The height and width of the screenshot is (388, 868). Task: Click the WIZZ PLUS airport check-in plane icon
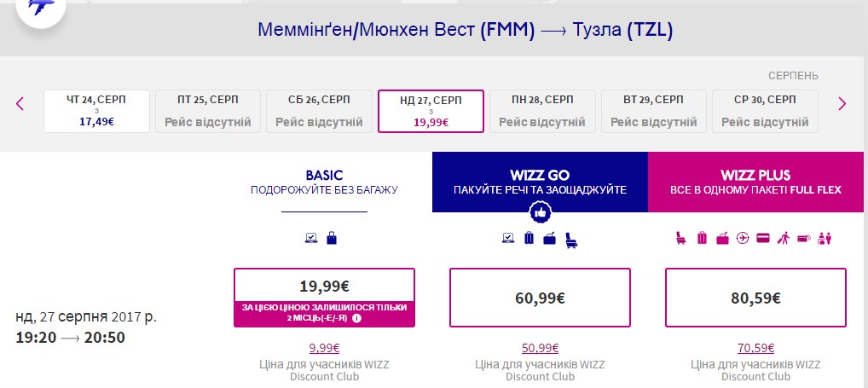tap(744, 239)
